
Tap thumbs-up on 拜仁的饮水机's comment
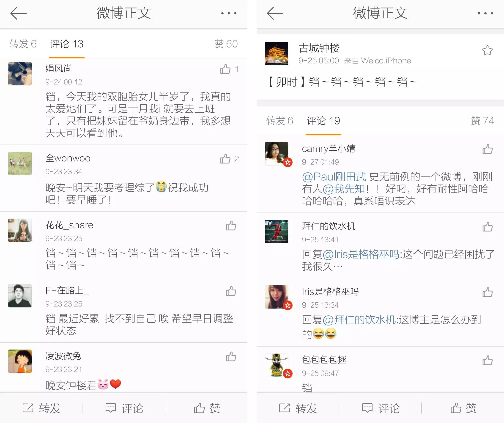[488, 227]
